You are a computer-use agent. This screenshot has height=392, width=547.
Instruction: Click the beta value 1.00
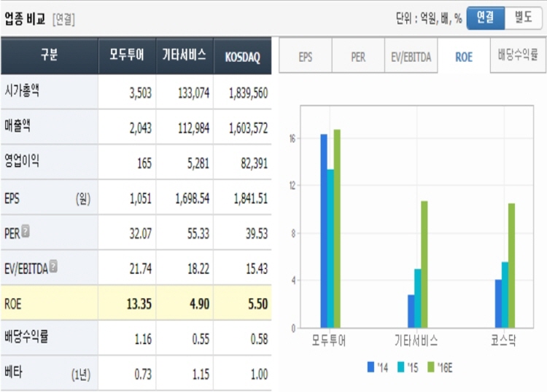tap(259, 375)
